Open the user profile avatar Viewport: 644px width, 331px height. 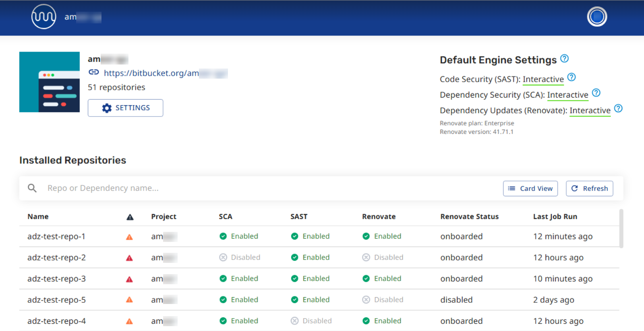596,17
